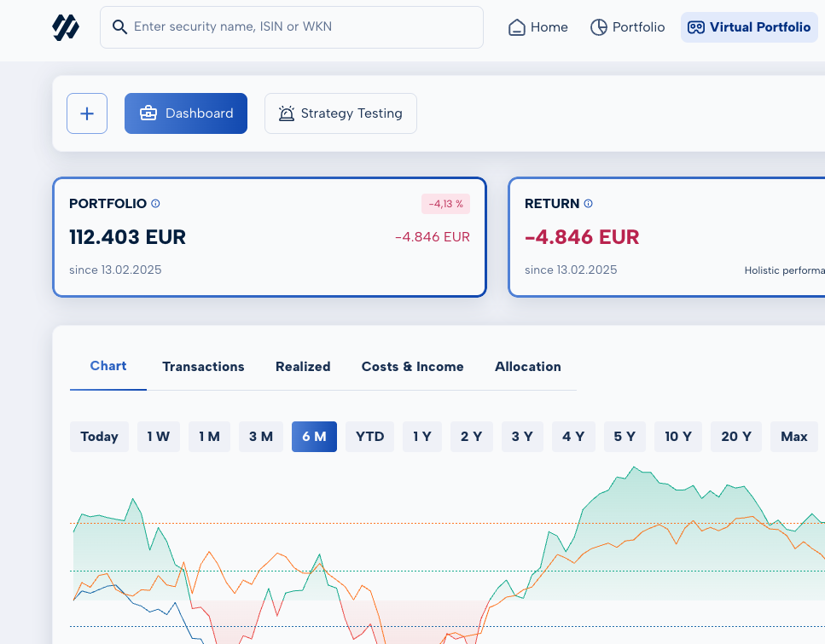Click the Portfolio pie chart icon
This screenshot has width=825, height=644.
(x=598, y=27)
